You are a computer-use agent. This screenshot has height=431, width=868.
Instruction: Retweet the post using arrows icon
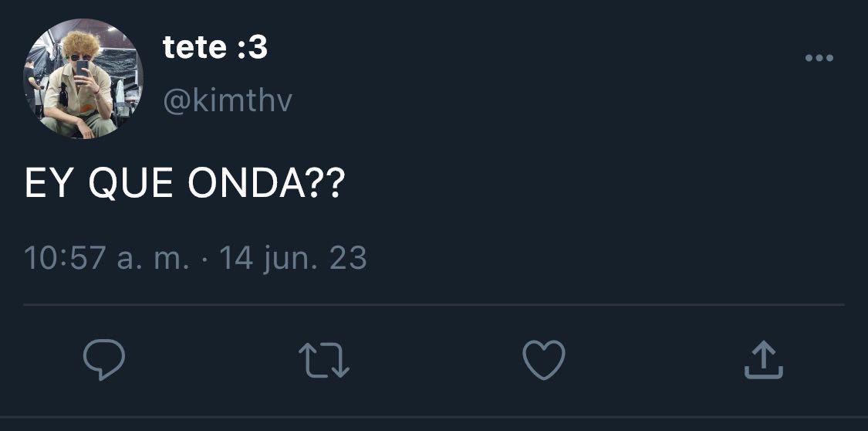coord(324,360)
